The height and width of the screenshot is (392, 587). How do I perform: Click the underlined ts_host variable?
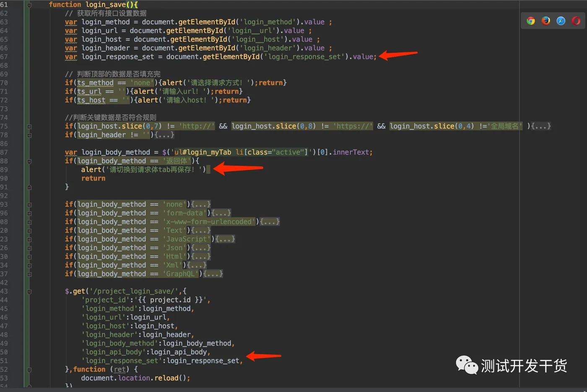coord(91,100)
